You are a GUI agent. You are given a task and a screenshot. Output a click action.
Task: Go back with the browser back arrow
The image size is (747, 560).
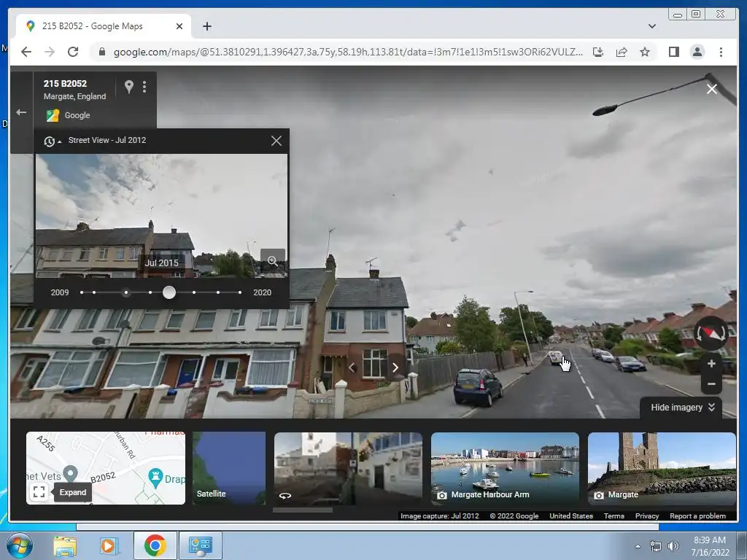(26, 52)
